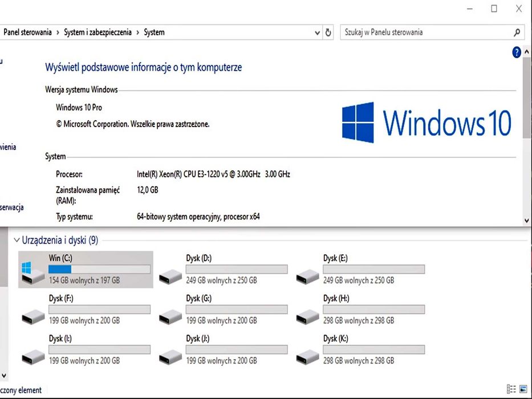Open the Dysk (H:) drive icon
This screenshot has height=399, width=532.
point(307,317)
